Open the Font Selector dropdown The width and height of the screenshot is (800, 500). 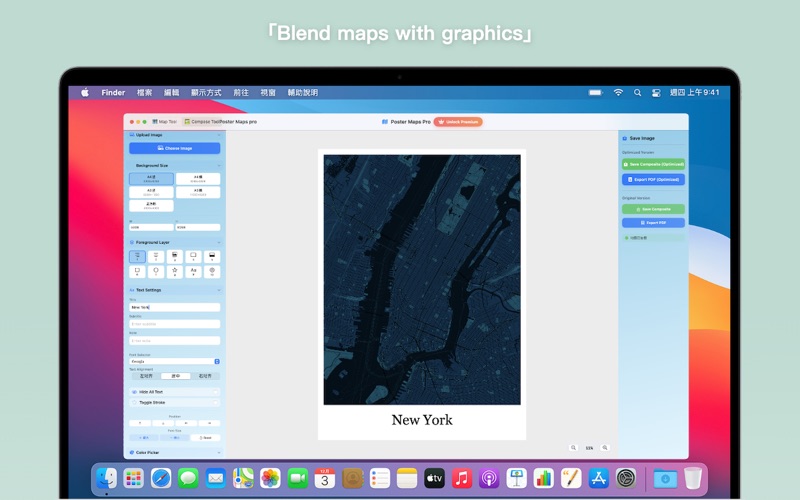[174, 361]
